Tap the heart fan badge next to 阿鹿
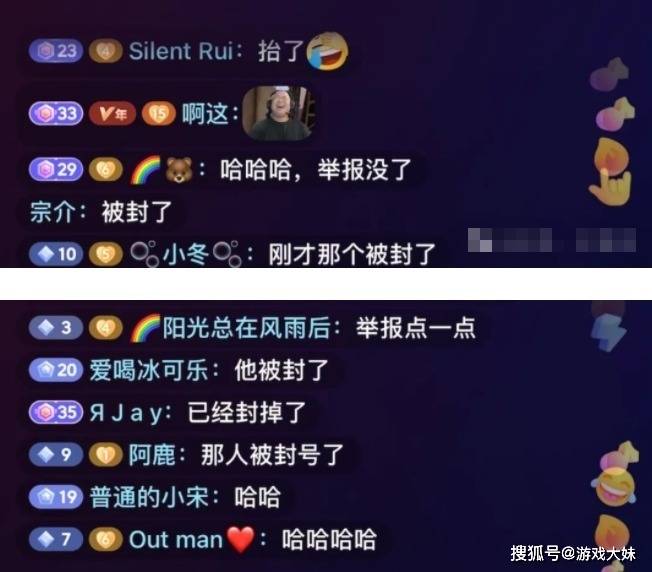 (106, 455)
